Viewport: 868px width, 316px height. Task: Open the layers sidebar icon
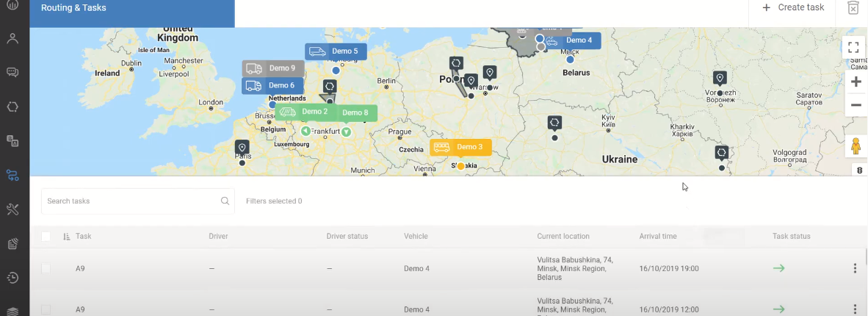[x=12, y=311]
